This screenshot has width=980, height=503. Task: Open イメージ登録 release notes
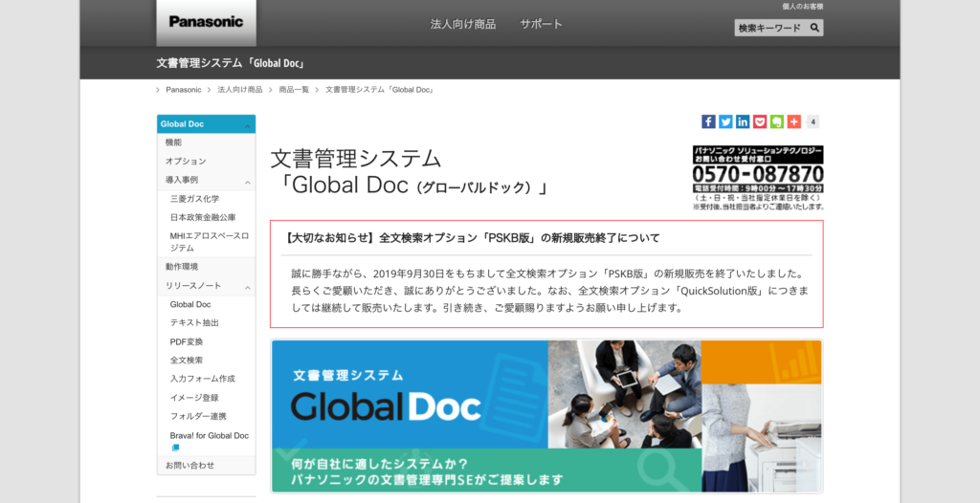(x=194, y=398)
